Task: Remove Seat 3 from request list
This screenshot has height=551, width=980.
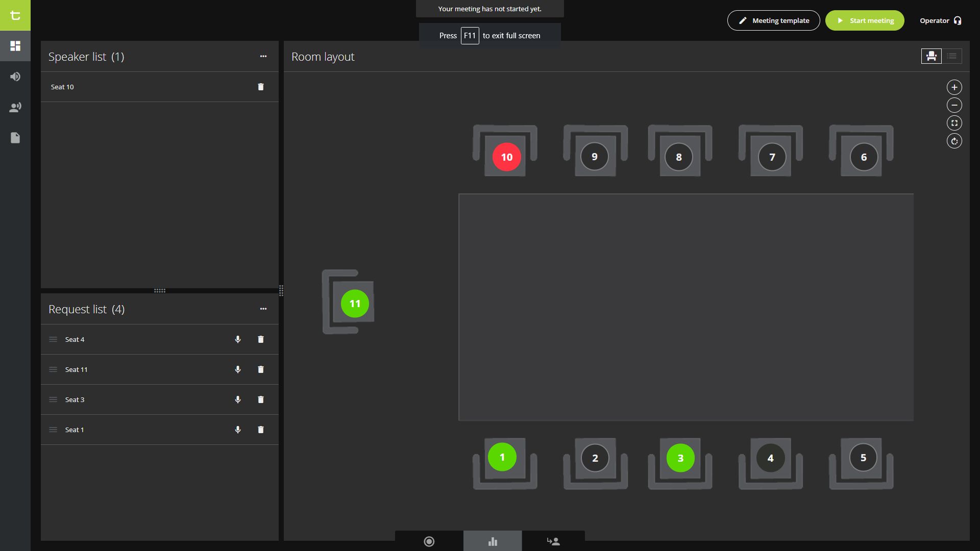Action: pos(261,399)
